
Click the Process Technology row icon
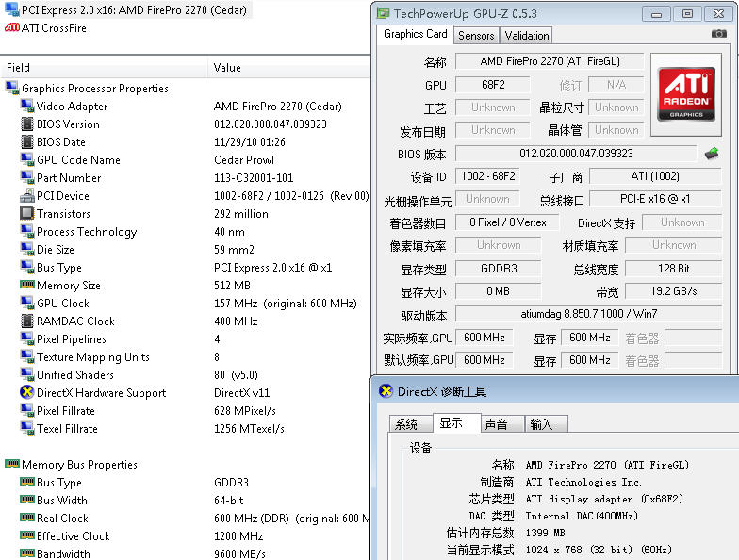pos(27,231)
